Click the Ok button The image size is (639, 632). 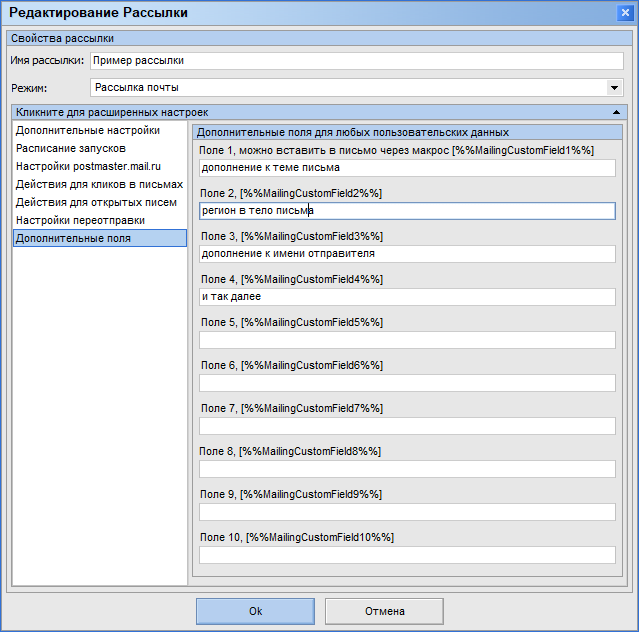tap(256, 611)
